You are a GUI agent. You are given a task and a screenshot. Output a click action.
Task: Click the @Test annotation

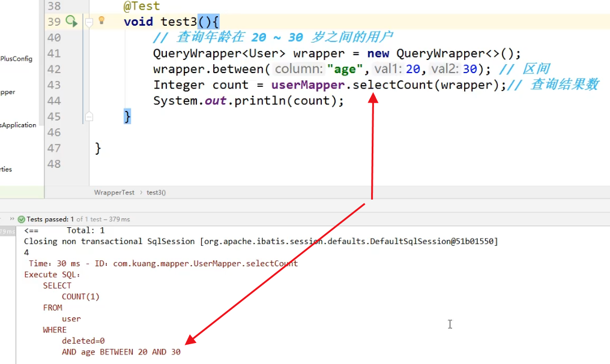pos(142,6)
